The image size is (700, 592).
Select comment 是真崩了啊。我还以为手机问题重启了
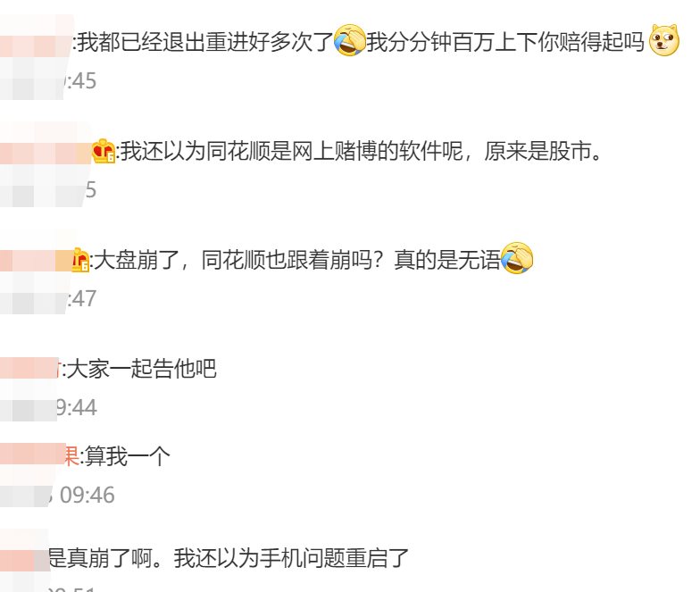point(229,558)
